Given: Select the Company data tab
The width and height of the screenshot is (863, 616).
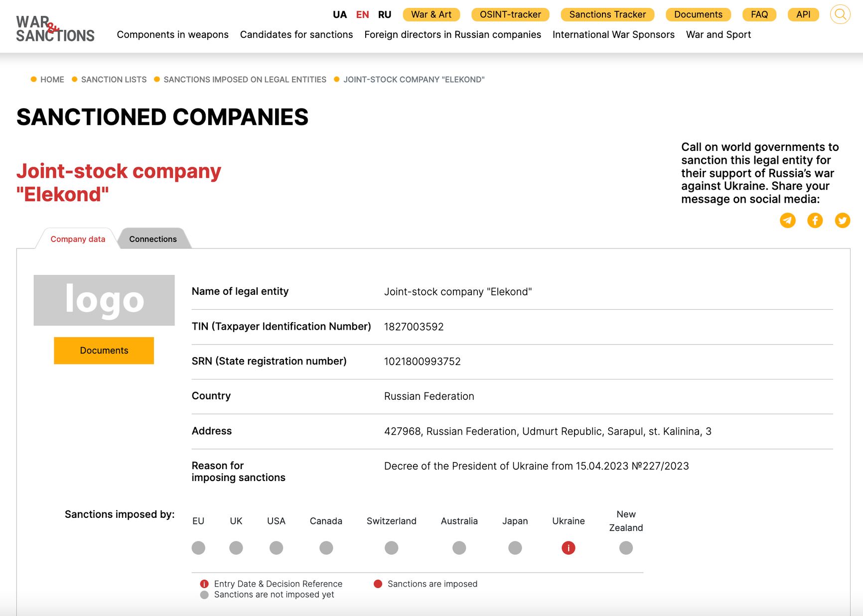Looking at the screenshot, I should (78, 239).
